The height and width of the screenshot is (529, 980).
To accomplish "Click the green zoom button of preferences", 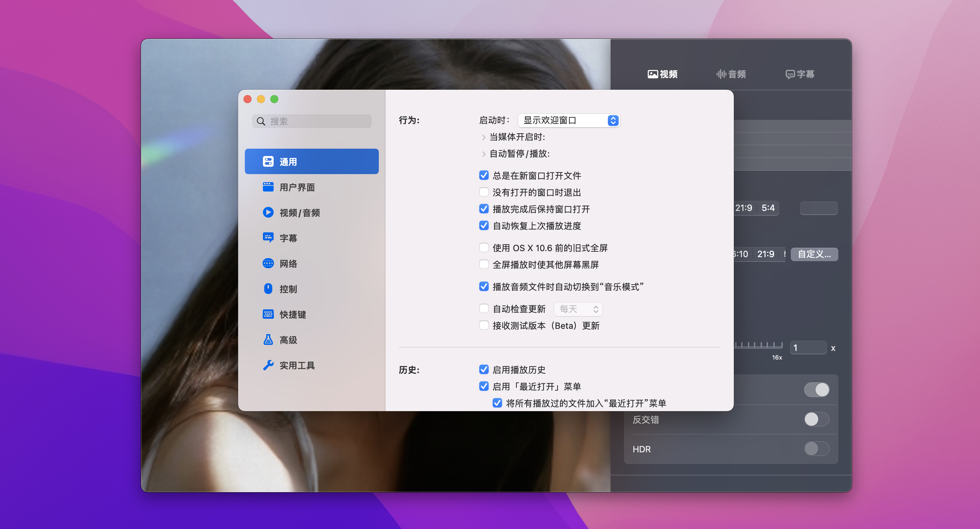I will [x=274, y=99].
